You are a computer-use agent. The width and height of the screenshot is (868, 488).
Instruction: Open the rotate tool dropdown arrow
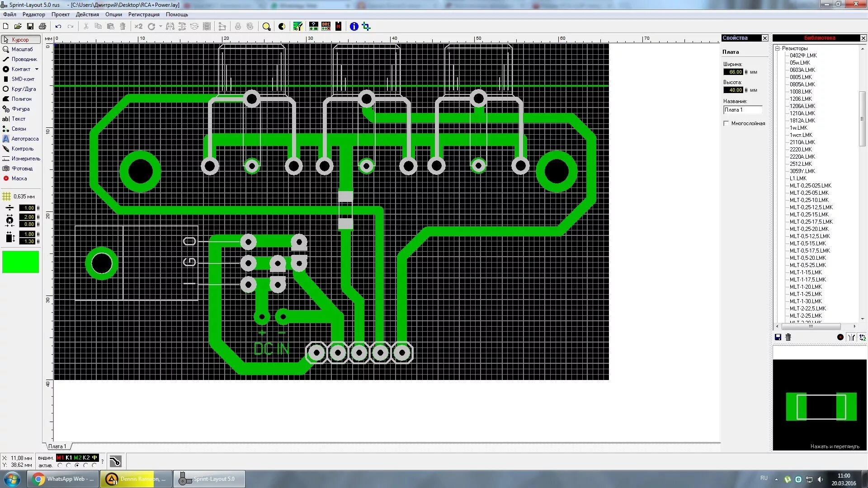[x=160, y=27]
